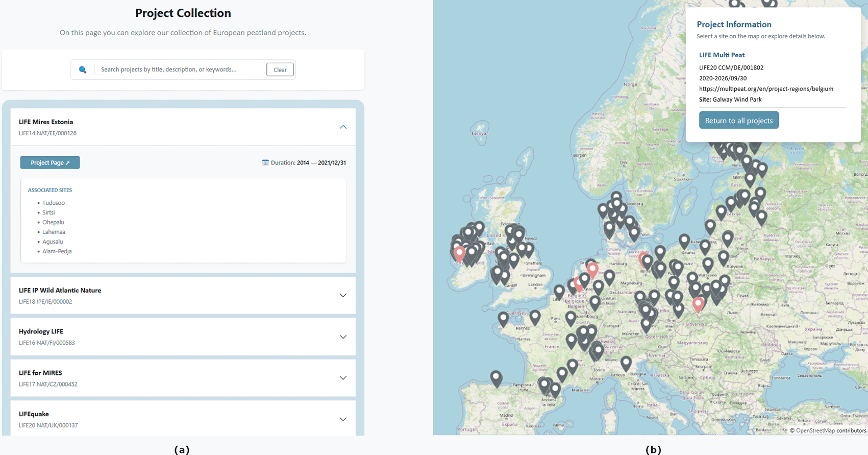This screenshot has width=868, height=455.
Task: Click the Galway Wind Park site text
Action: tap(737, 100)
